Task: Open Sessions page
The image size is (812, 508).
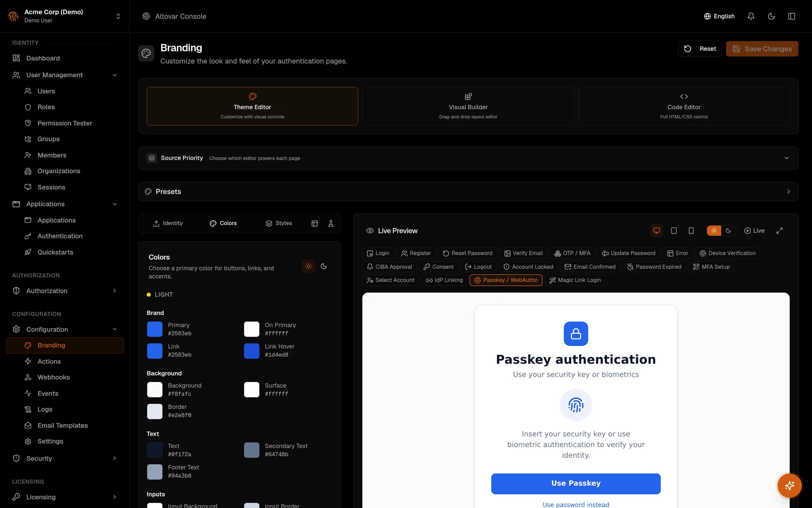Action: [x=65, y=187]
